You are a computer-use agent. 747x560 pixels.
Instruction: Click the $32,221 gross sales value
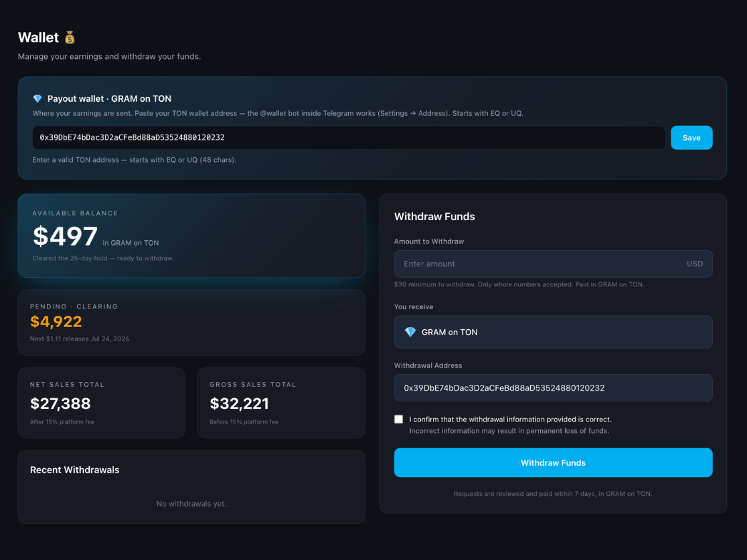click(239, 403)
